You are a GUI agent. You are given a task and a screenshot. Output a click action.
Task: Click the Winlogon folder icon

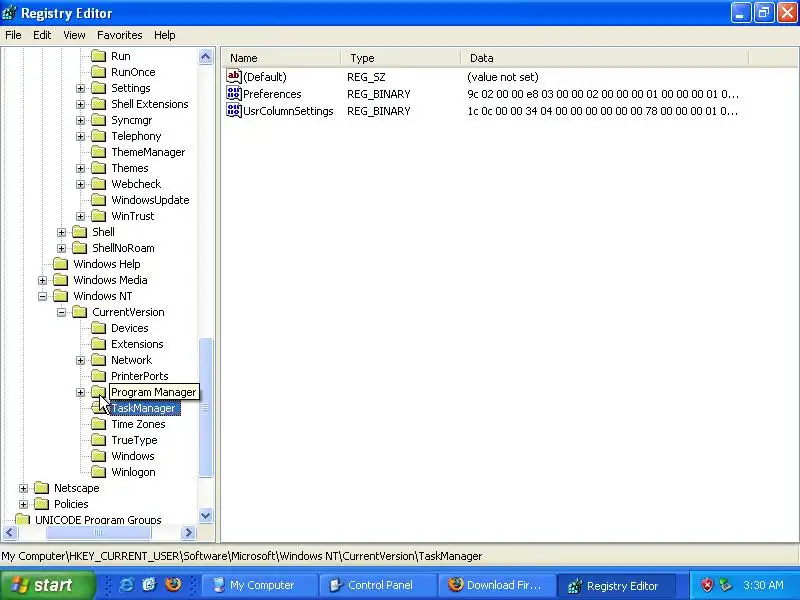tap(98, 472)
